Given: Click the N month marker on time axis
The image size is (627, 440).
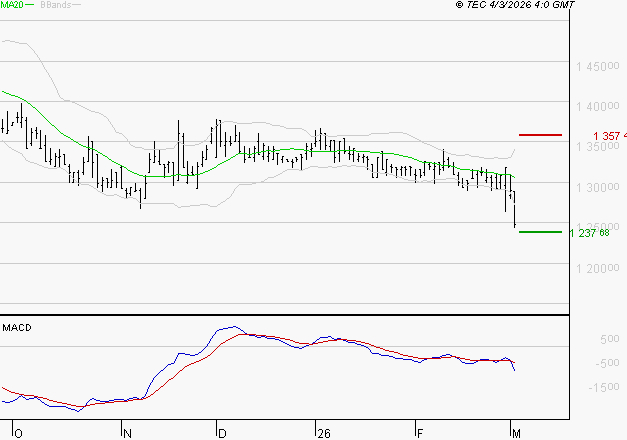Looking at the screenshot, I should [128, 434].
